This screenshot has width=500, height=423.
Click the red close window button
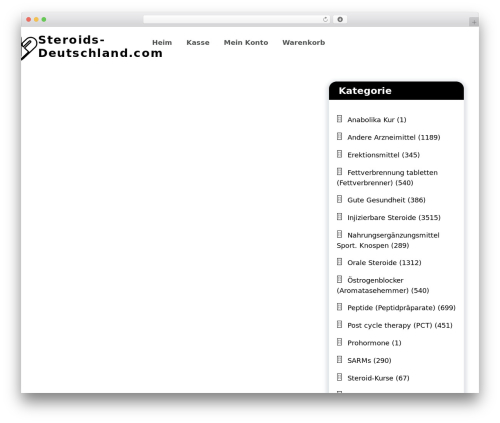pos(29,20)
